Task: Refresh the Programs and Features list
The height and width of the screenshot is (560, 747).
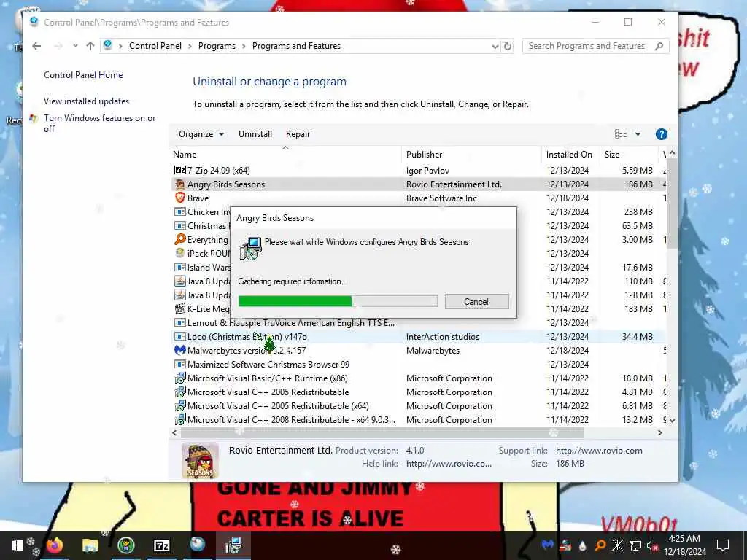Action: click(x=508, y=46)
